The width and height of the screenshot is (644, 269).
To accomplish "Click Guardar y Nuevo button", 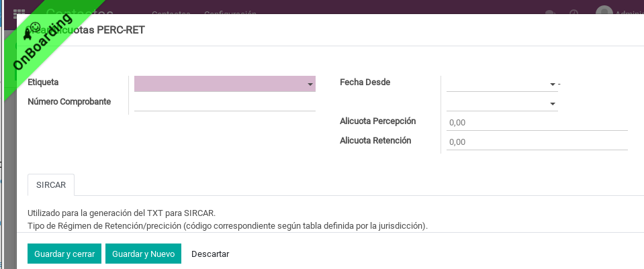I will click(x=143, y=254).
